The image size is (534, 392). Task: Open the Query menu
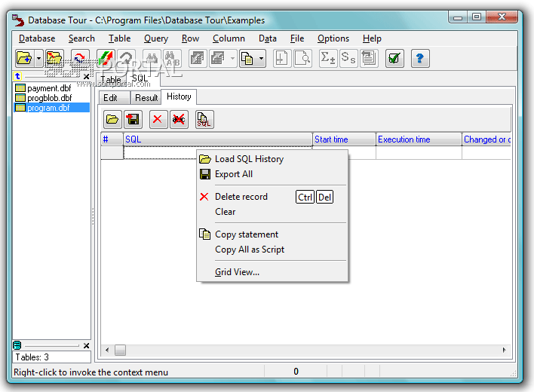156,38
